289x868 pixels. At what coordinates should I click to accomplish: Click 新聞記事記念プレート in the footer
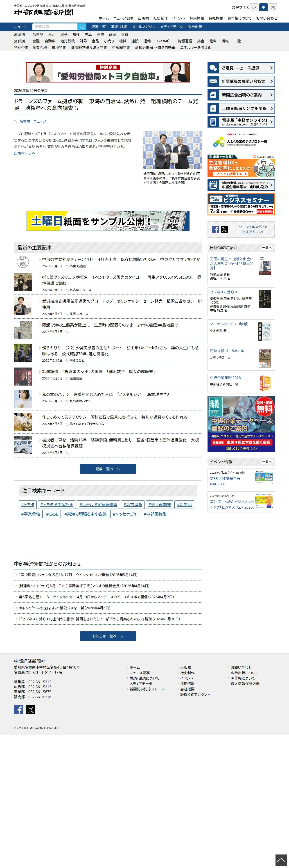tap(147, 689)
